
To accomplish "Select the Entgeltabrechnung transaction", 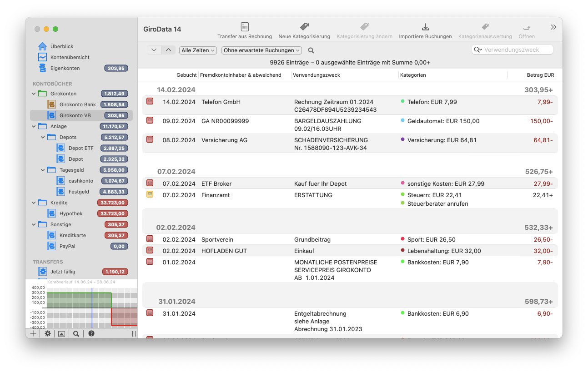I will (x=350, y=321).
